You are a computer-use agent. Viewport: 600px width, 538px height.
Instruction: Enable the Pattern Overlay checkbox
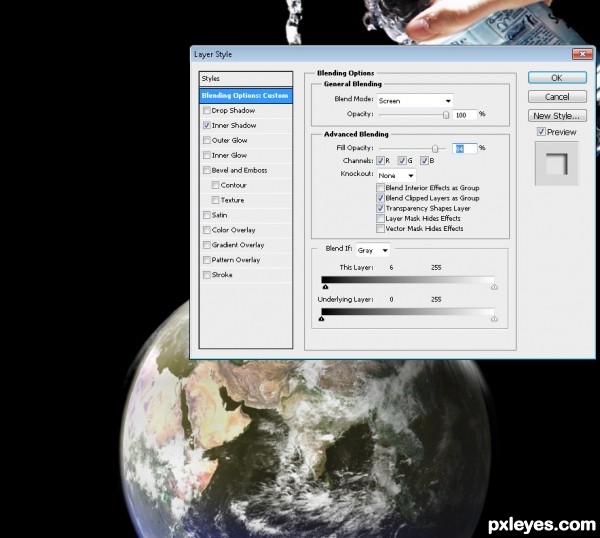pos(207,259)
